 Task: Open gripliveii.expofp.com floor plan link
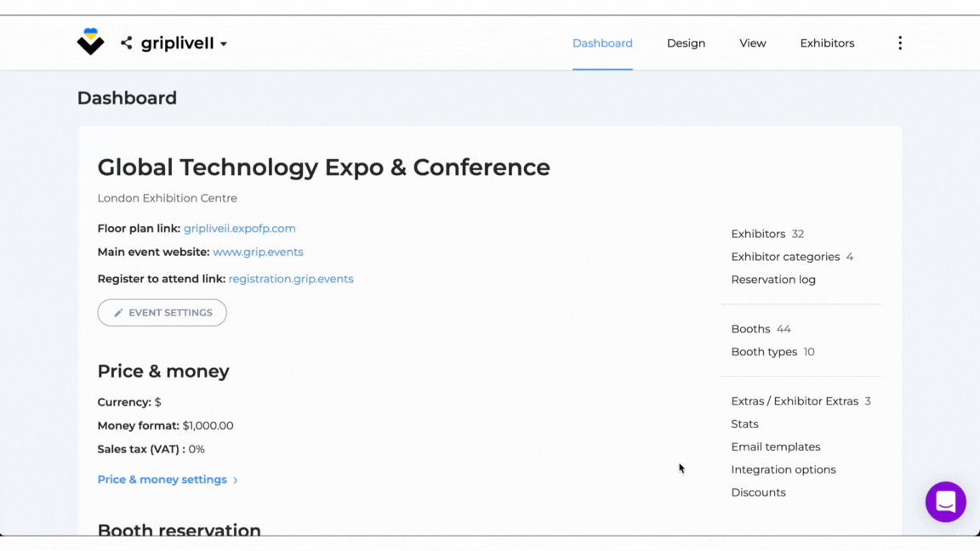239,229
